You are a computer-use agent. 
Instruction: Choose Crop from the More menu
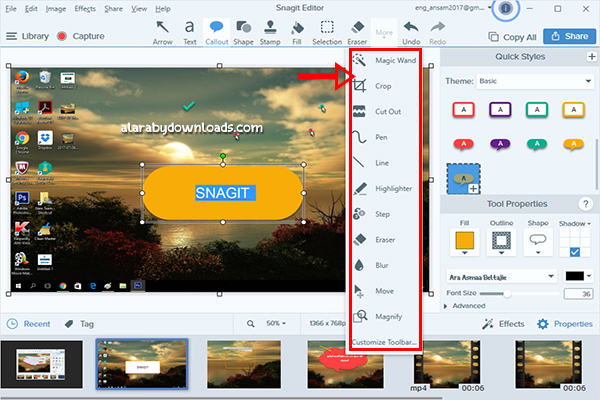tap(385, 86)
